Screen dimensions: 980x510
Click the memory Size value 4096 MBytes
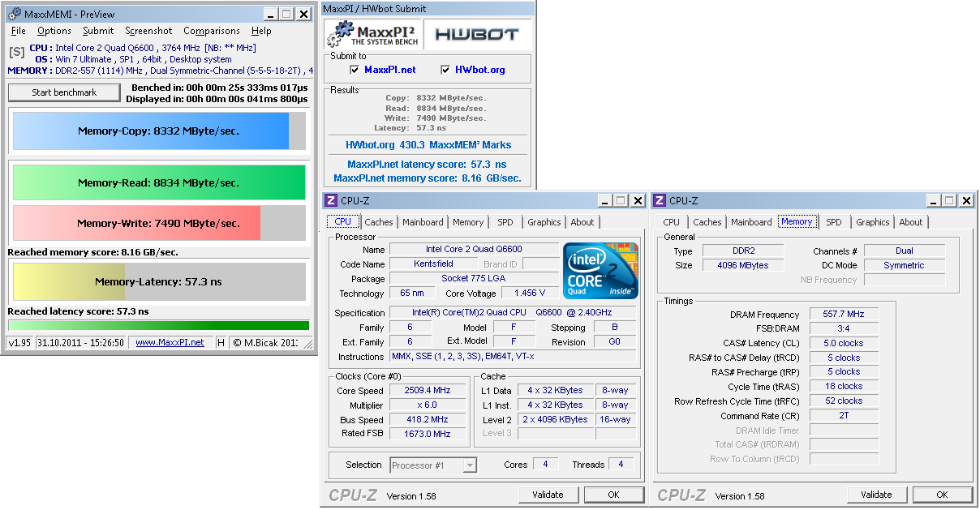click(x=743, y=265)
